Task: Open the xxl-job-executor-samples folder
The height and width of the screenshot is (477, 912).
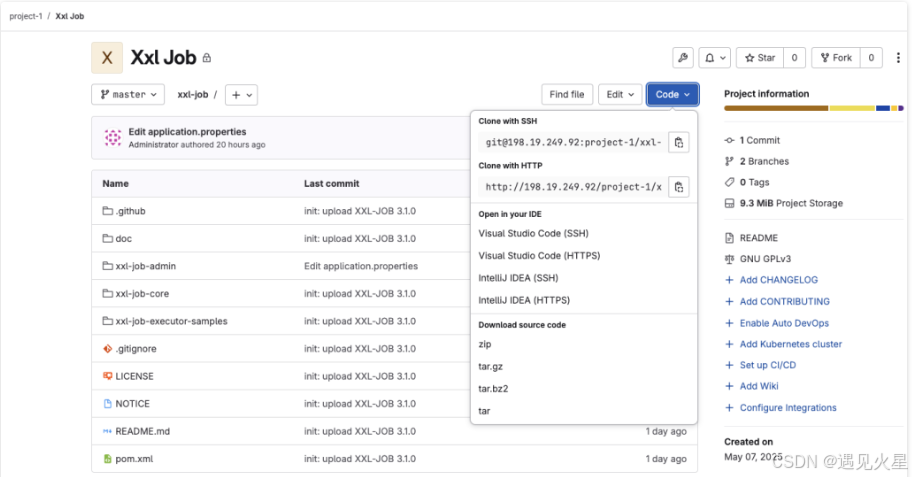Action: (x=171, y=321)
